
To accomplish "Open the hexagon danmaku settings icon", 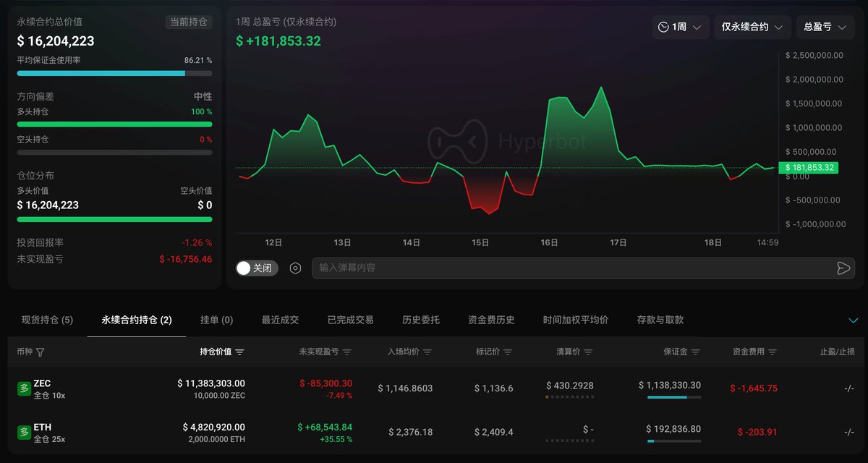I will click(295, 268).
